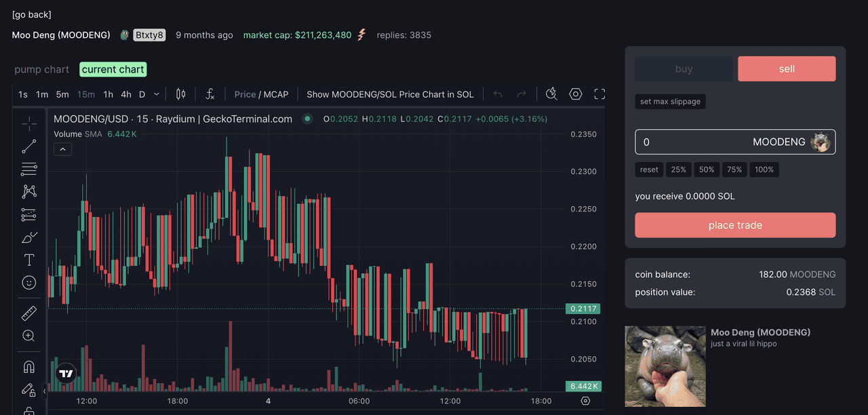Select the brush drawing tool
The image size is (868, 415).
click(x=29, y=237)
